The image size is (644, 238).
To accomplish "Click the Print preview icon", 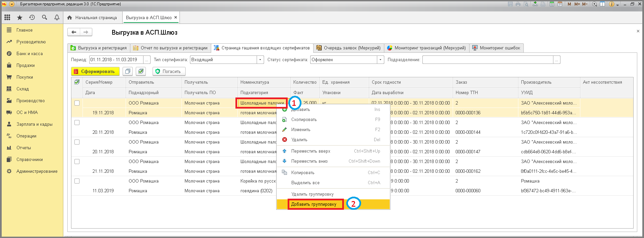I will [526, 4].
